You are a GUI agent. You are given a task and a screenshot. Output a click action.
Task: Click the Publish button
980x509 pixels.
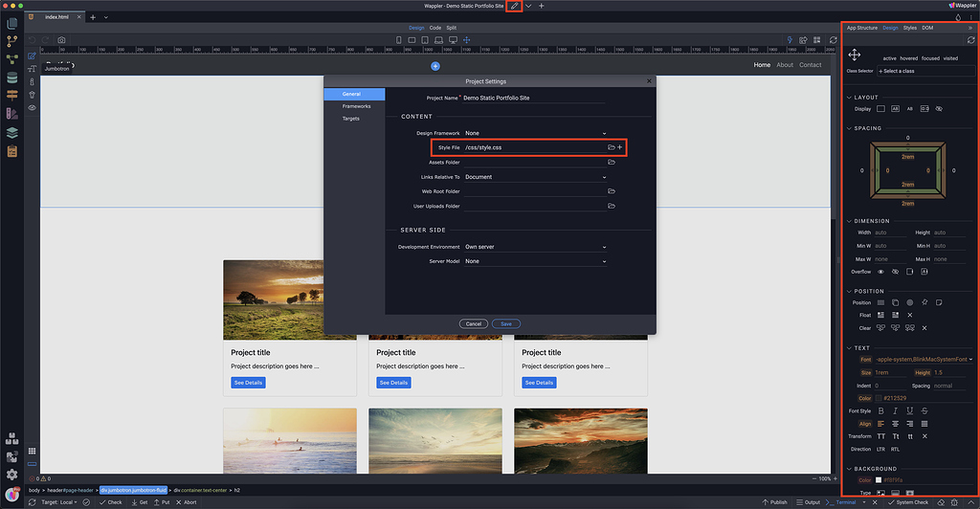tap(775, 502)
